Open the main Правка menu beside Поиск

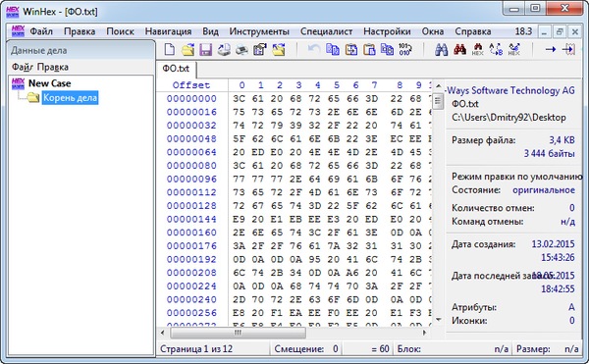80,31
